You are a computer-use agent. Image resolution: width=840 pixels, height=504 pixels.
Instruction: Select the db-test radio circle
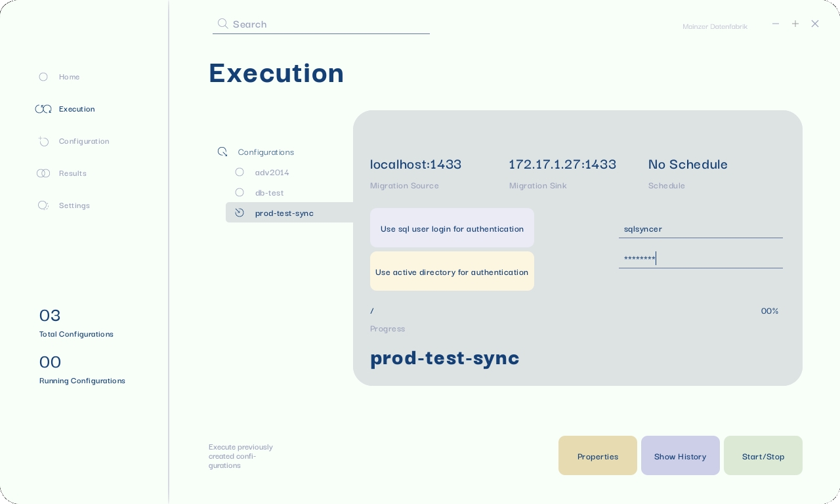240,192
